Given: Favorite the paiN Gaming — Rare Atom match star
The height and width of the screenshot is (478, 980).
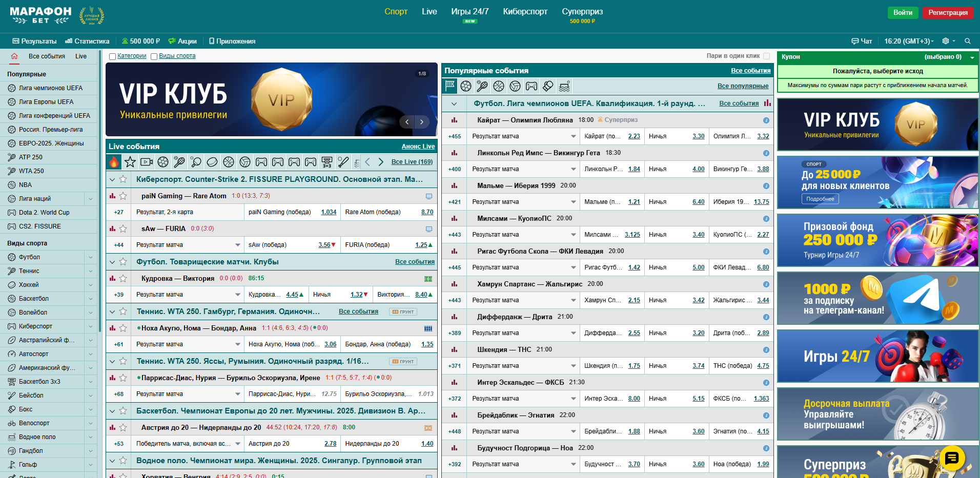Looking at the screenshot, I should pyautogui.click(x=123, y=196).
